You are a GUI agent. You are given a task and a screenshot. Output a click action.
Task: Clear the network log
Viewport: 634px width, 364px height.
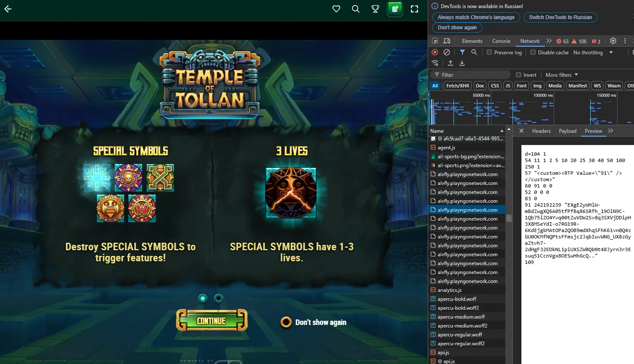pyautogui.click(x=447, y=52)
